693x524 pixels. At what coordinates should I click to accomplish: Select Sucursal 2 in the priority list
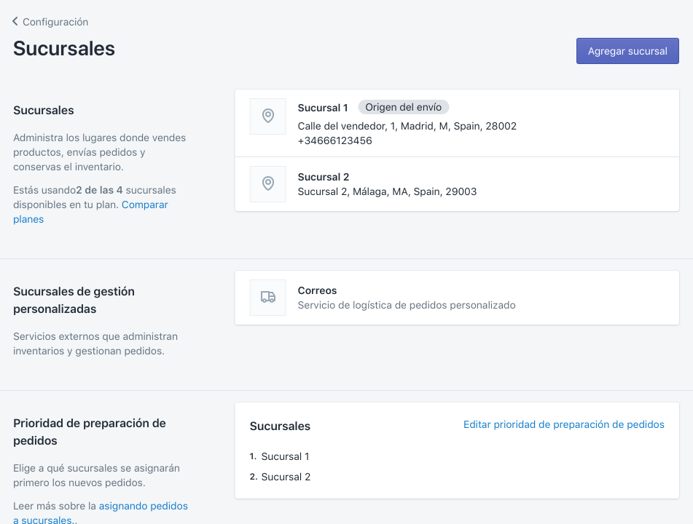(x=285, y=477)
